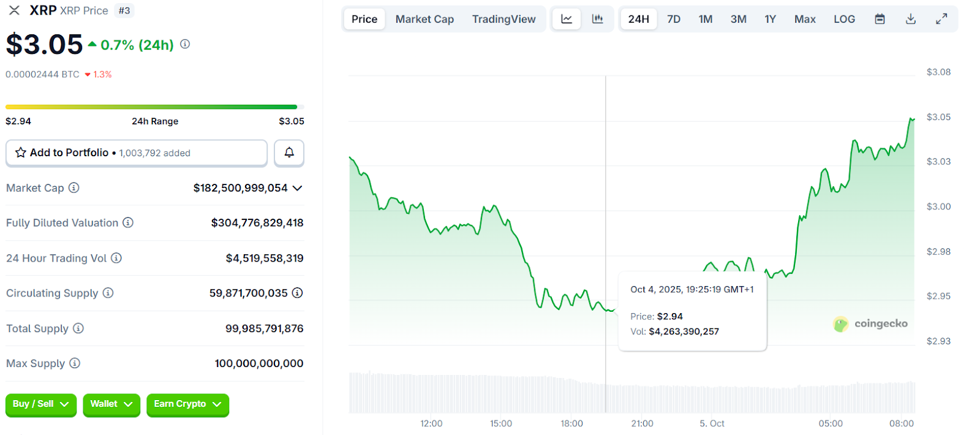Viewport: 980px width, 435px height.
Task: Expand chart to fullscreen
Action: pyautogui.click(x=941, y=19)
